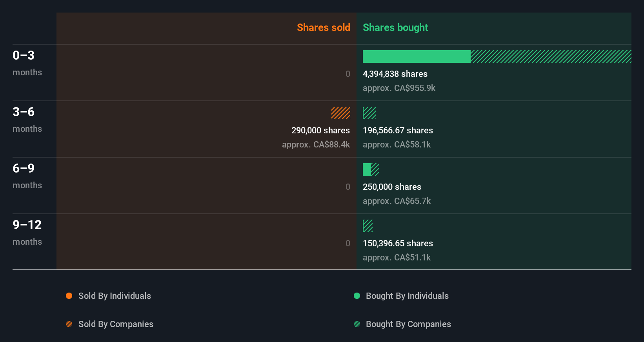
Task: Select the Bought By Individuals legend label
Action: (x=407, y=296)
